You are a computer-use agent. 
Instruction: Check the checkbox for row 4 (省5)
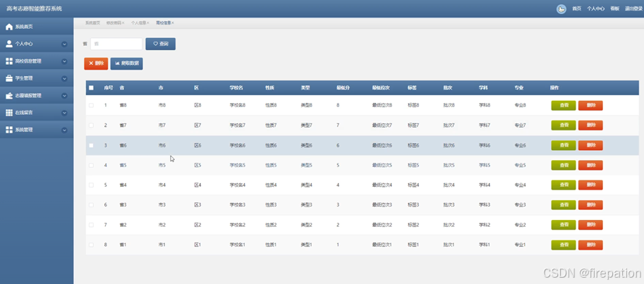pos(91,166)
